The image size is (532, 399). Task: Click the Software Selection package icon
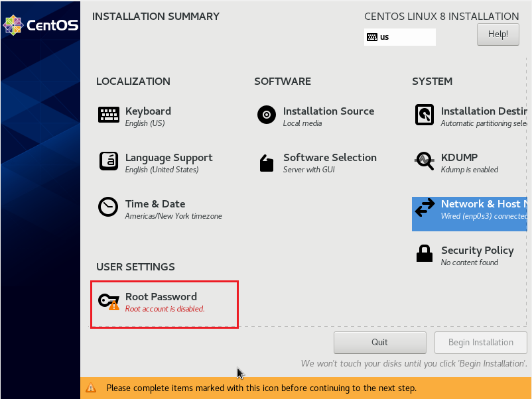[x=267, y=164]
